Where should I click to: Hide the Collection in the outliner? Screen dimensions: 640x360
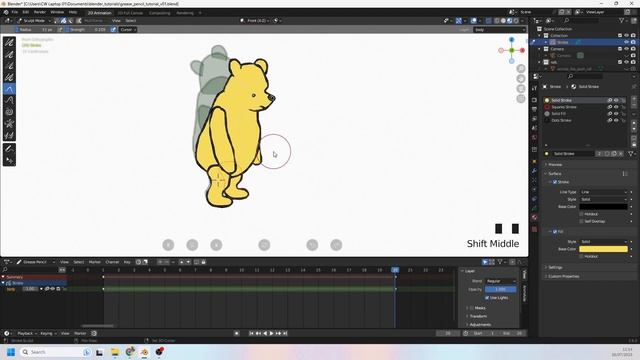[x=627, y=36]
